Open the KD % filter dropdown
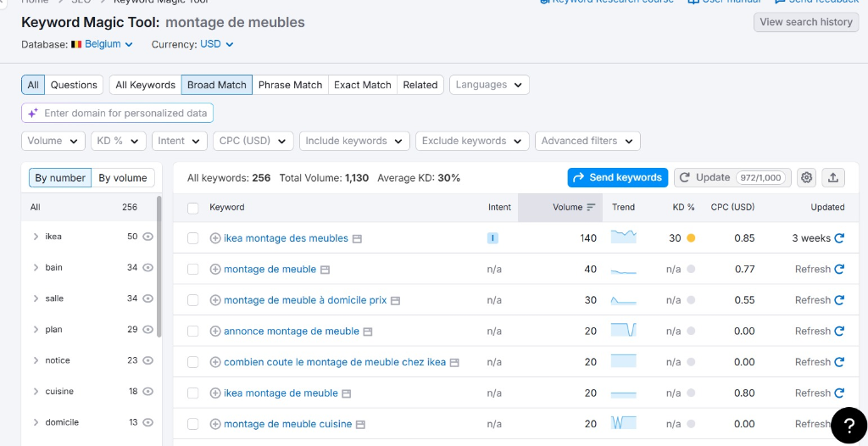Screen dimensions: 868x446 [x=119, y=141]
